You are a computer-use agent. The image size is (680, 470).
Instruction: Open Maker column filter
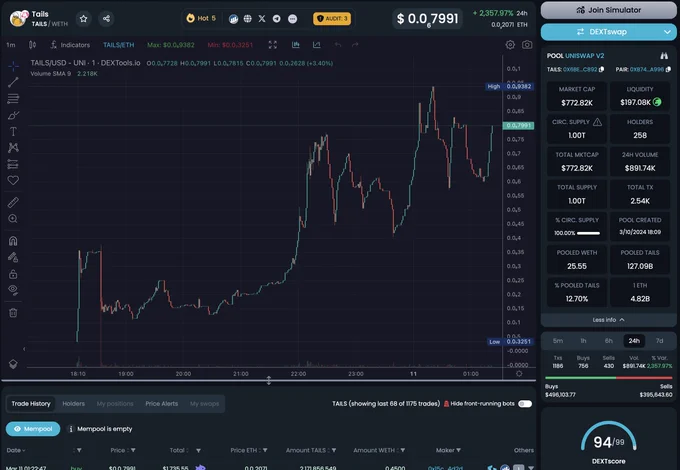458,450
